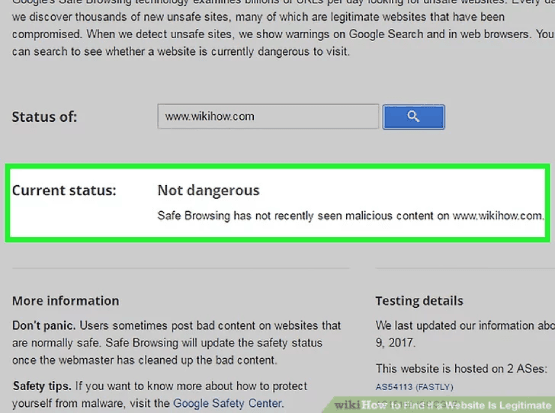Click the "More information" heading

[65, 301]
